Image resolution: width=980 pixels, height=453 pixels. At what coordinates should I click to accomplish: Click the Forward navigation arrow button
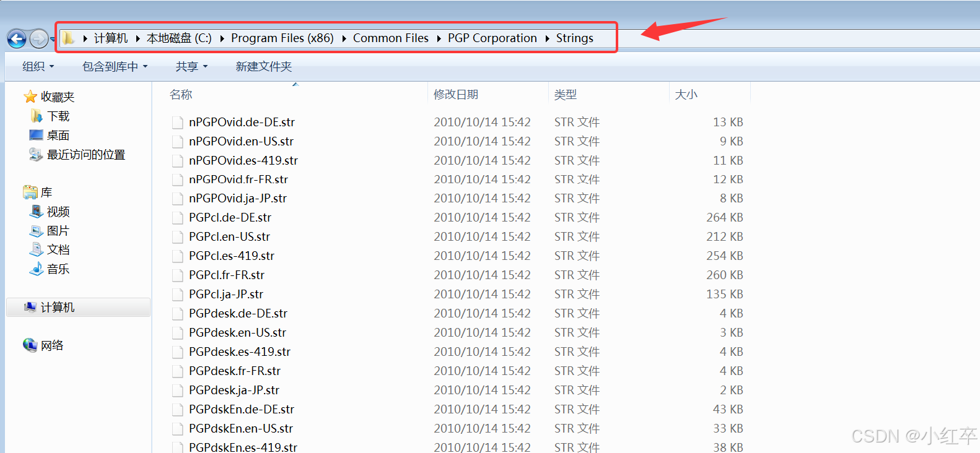(38, 39)
